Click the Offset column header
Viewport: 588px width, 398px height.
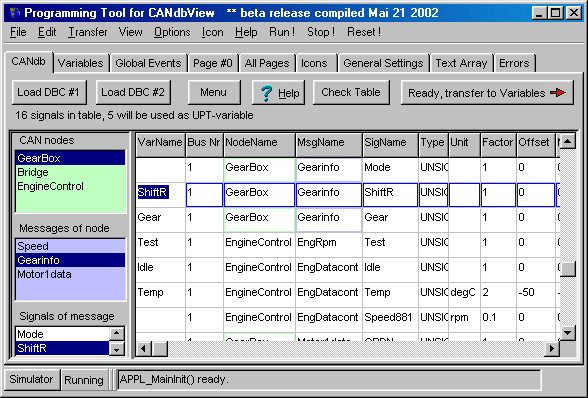pos(536,145)
